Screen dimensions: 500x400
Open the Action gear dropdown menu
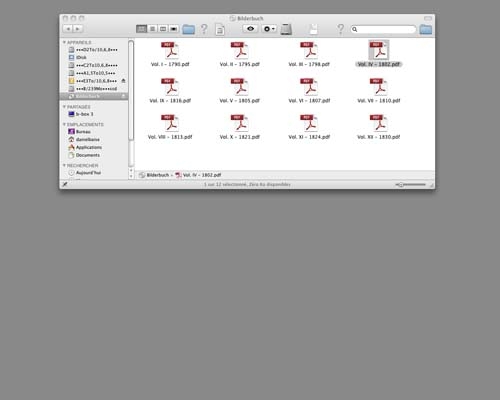(269, 29)
